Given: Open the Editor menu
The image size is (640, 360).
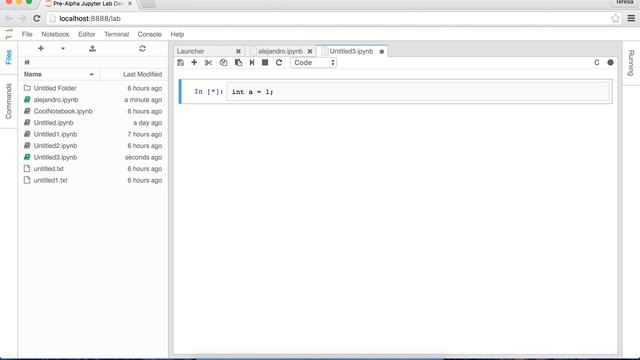Looking at the screenshot, I should pyautogui.click(x=87, y=34).
